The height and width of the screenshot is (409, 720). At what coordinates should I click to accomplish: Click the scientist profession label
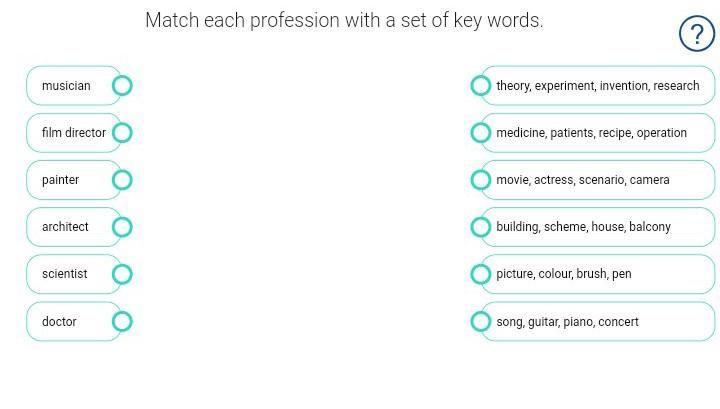64,274
